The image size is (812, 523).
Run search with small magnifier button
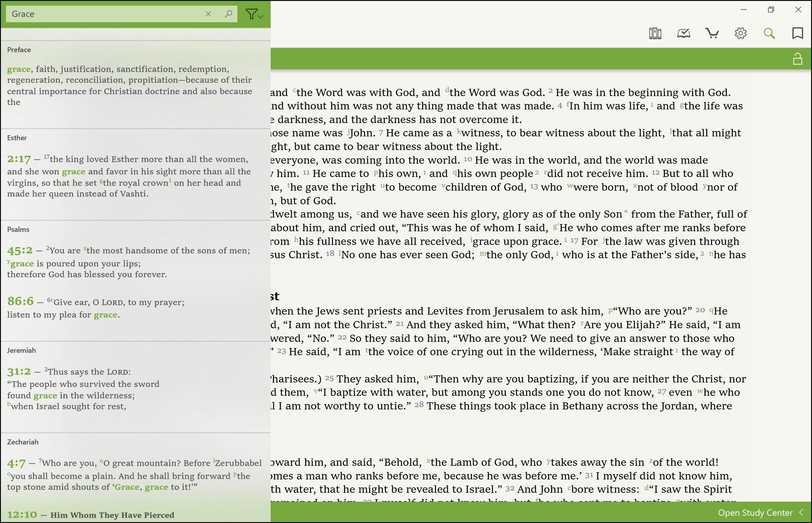(x=229, y=14)
